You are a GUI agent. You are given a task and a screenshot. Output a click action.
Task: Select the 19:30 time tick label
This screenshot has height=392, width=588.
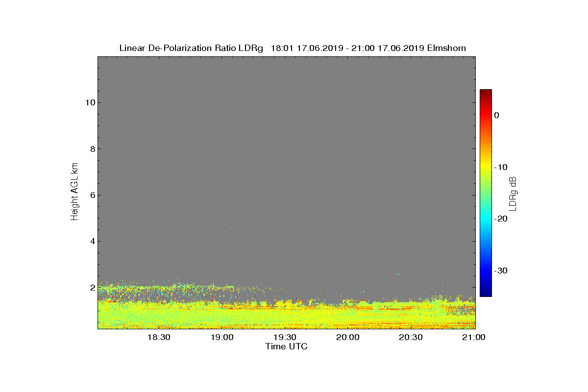pyautogui.click(x=285, y=337)
